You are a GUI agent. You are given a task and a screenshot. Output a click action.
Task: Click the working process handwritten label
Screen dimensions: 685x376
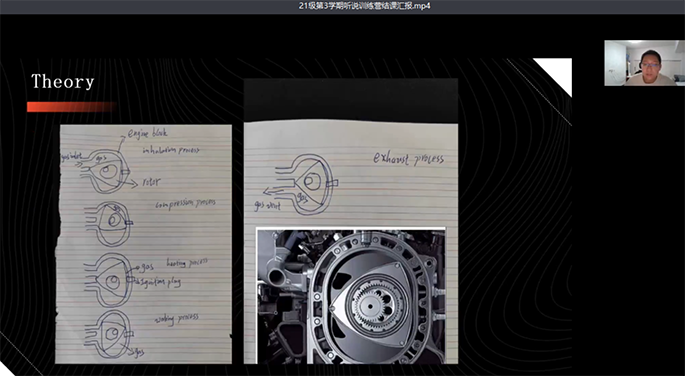coord(176,319)
